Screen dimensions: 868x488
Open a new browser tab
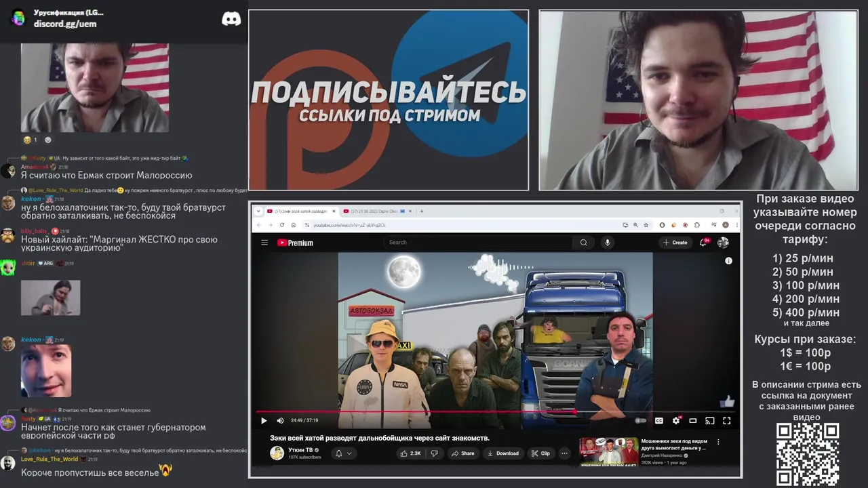click(x=422, y=211)
